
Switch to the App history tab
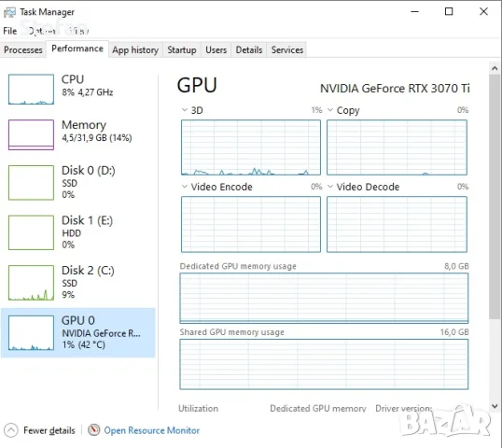coord(135,50)
